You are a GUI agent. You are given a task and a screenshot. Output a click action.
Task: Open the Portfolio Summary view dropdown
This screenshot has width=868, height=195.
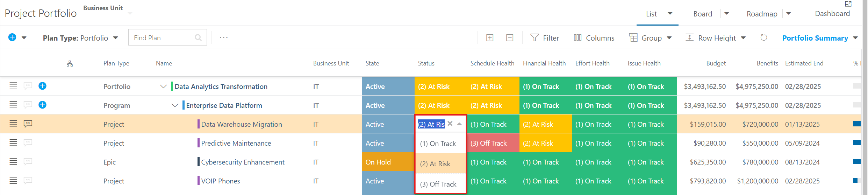(x=820, y=38)
